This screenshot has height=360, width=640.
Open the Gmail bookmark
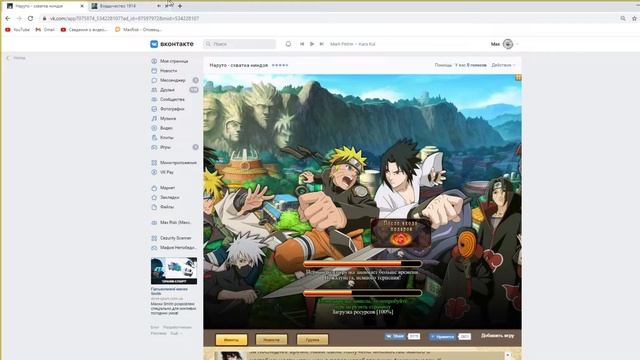[x=45, y=30]
